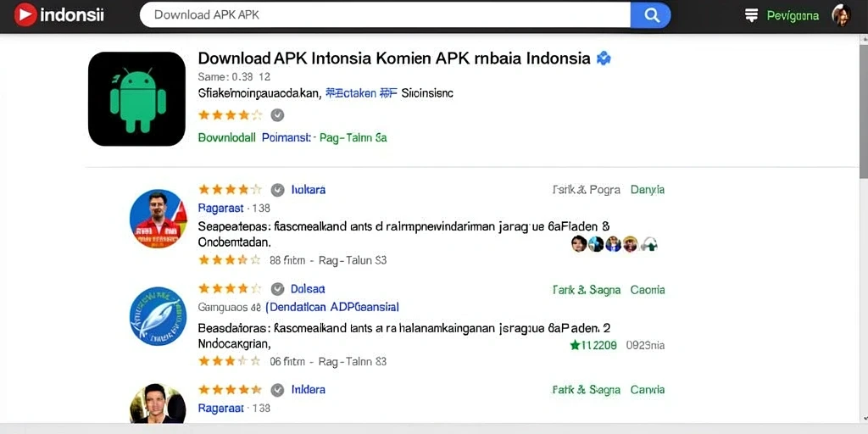Click the Same: 0.39 12 text
The image size is (868, 434).
click(x=234, y=77)
